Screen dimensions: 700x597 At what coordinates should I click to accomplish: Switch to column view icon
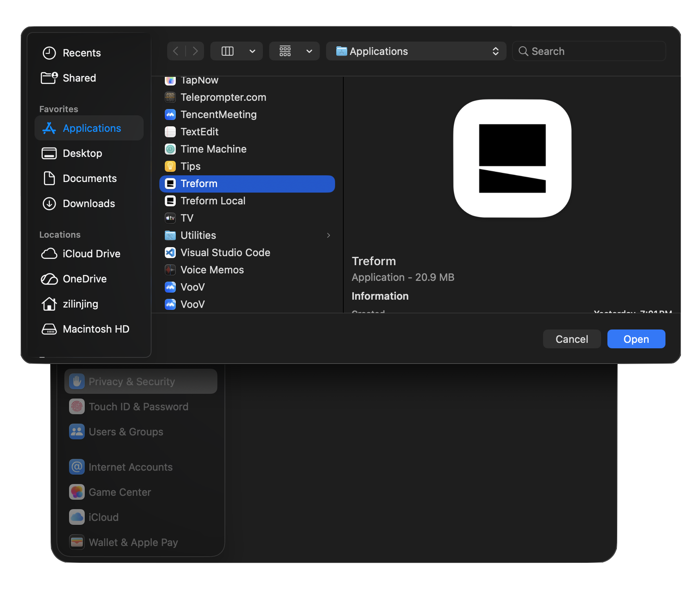coord(228,51)
